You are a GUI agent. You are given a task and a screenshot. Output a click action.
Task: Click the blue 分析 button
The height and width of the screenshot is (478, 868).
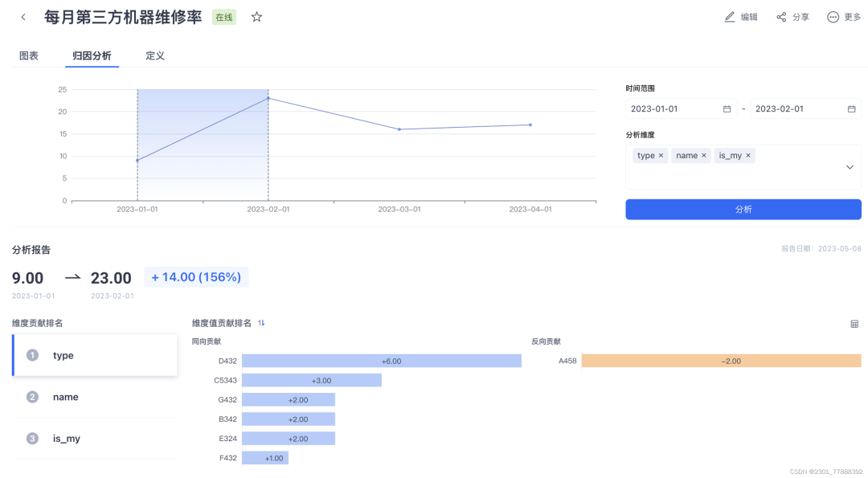(x=743, y=209)
